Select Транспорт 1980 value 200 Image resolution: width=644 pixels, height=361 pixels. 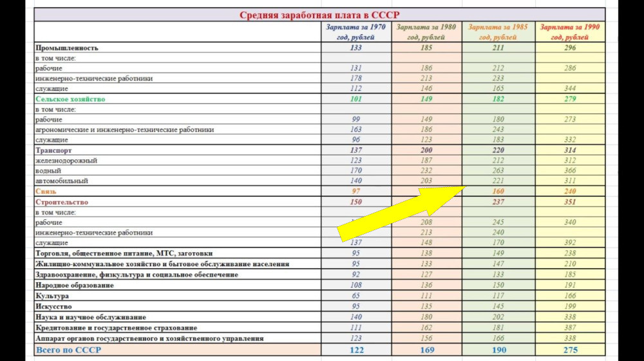426,150
